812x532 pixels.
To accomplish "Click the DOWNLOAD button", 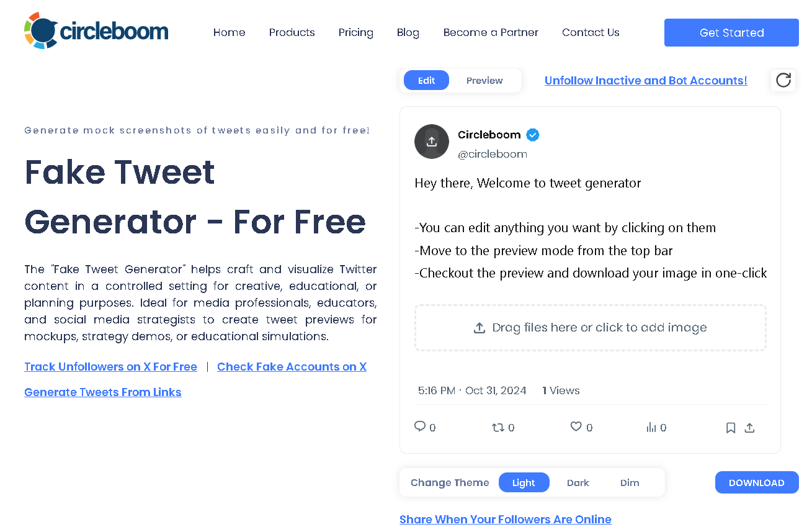I will (756, 482).
